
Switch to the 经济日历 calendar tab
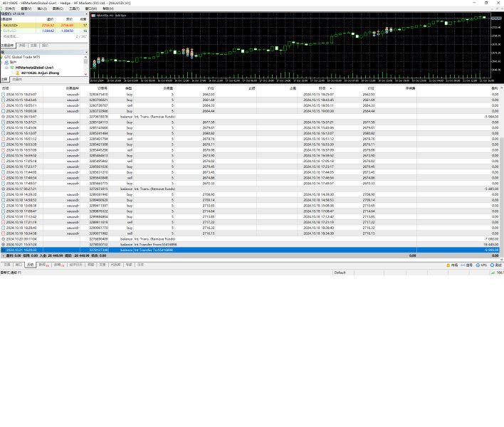click(x=76, y=264)
